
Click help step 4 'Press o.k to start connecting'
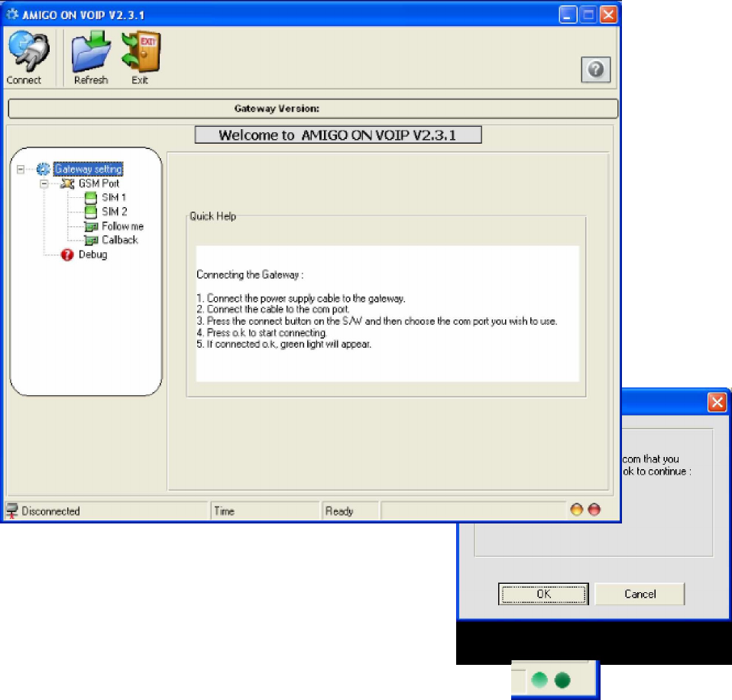(x=261, y=333)
